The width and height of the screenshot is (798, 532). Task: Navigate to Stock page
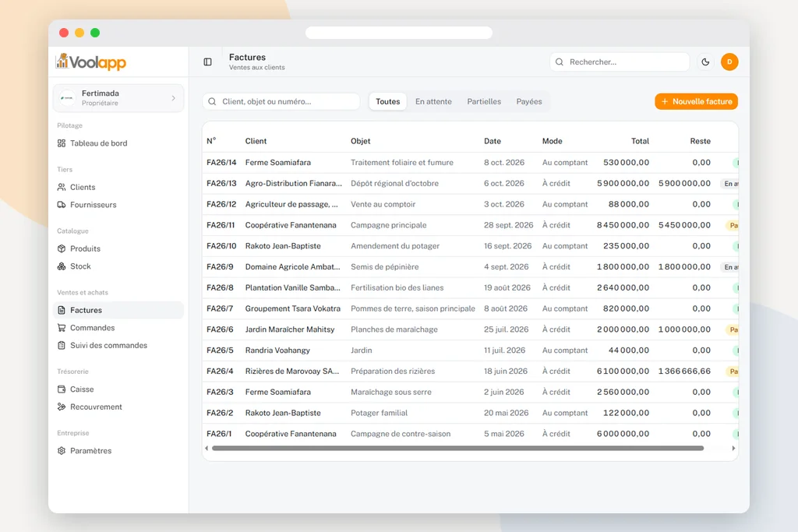(118, 266)
